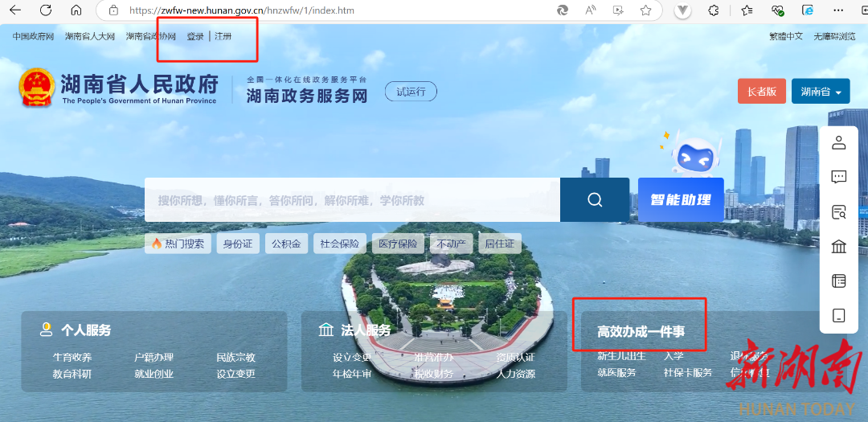Screen dimensions: 868x422
Task: Open the list icon in right sidebar
Action: coord(838,281)
